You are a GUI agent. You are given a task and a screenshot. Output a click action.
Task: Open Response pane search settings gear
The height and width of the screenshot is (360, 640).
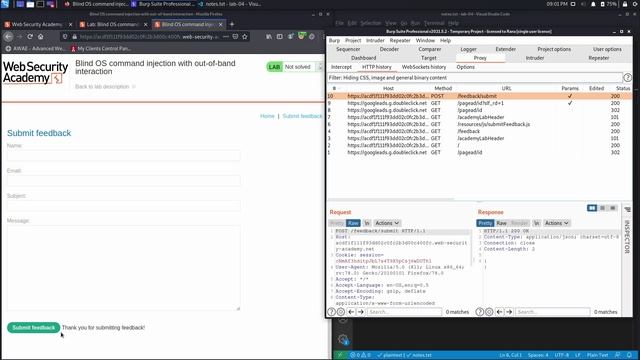pyautogui.click(x=489, y=312)
